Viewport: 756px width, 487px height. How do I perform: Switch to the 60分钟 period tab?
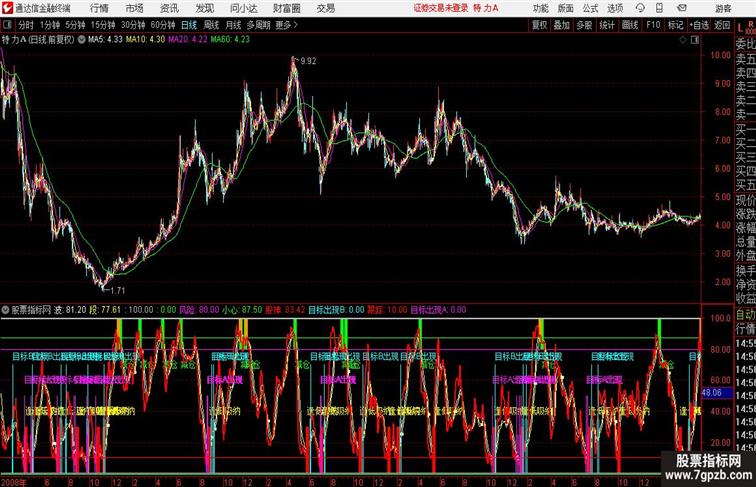point(162,25)
